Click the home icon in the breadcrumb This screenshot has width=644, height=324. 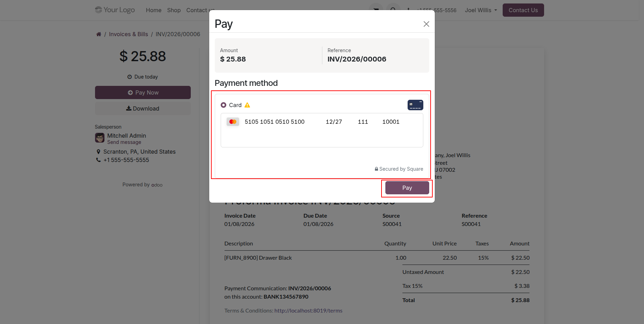coord(99,34)
